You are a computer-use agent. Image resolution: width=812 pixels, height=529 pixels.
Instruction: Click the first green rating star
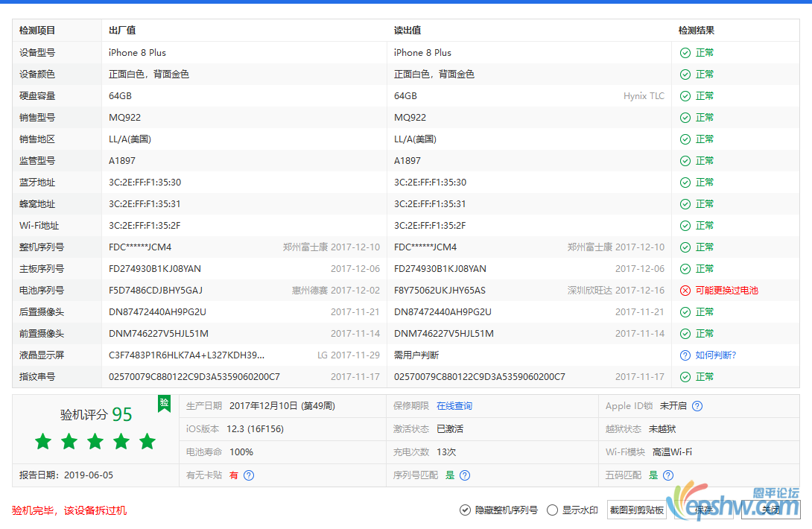point(43,441)
